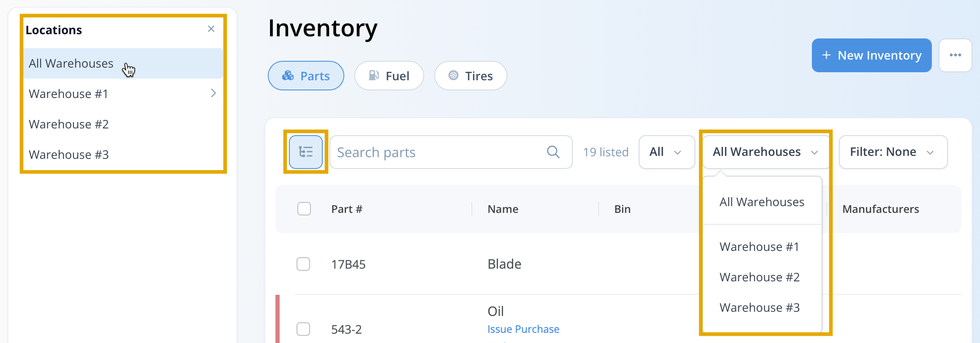The height and width of the screenshot is (343, 980).
Task: Collapse the All Warehouses dropdown
Action: pyautogui.click(x=765, y=152)
